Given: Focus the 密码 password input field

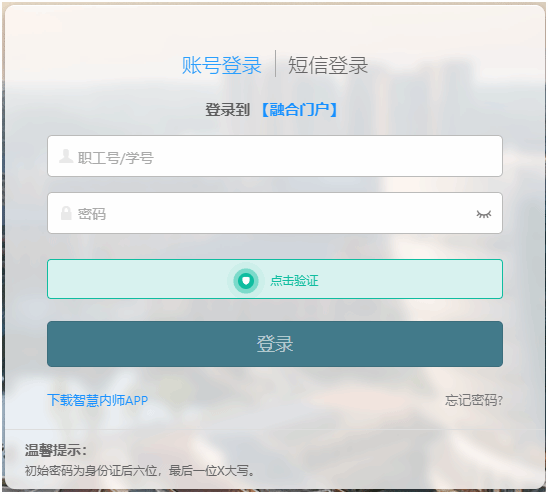Looking at the screenshot, I should pos(275,213).
